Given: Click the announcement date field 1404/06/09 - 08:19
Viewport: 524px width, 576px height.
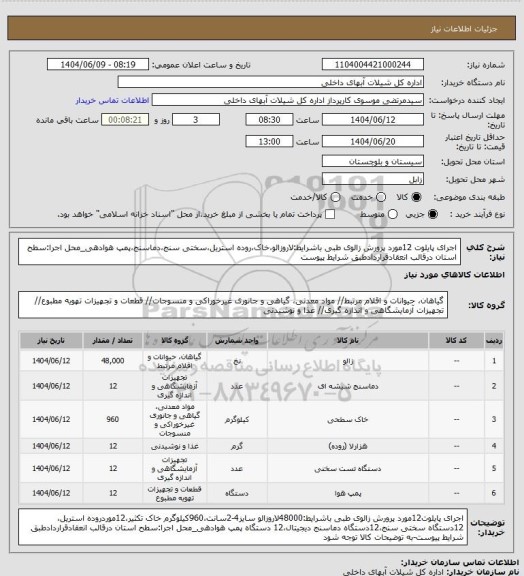Looking at the screenshot, I should point(98,64).
